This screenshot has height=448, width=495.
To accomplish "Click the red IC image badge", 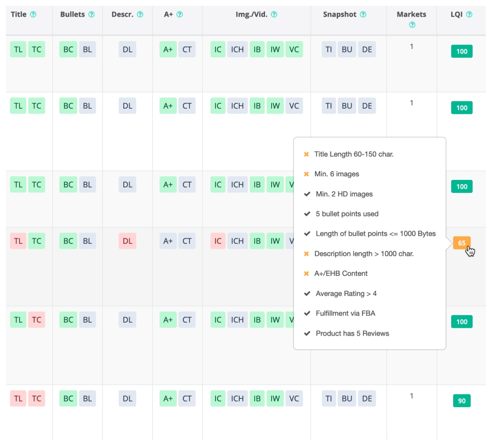I will pos(218,241).
